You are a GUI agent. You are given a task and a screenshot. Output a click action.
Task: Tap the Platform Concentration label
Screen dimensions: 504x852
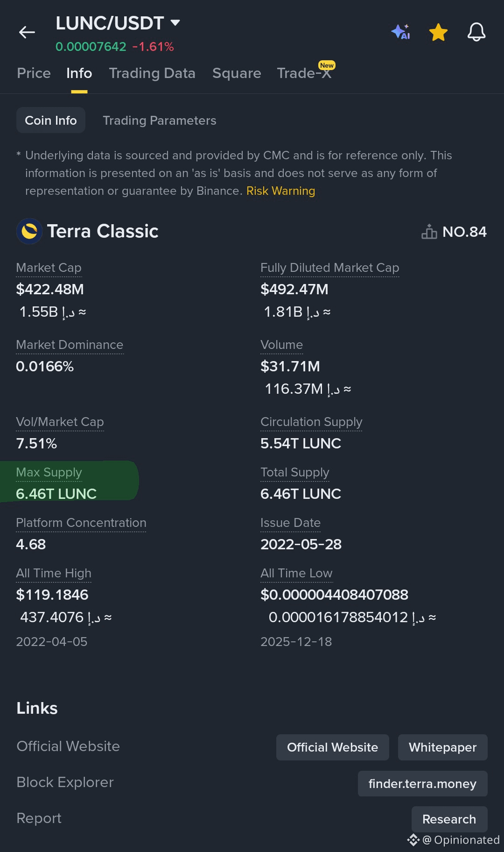[x=81, y=523]
